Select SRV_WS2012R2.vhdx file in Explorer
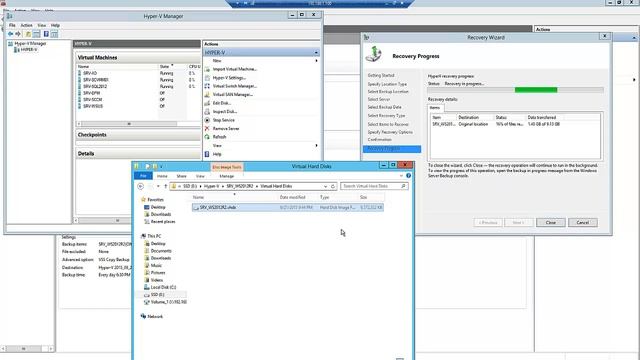 (x=288, y=207)
